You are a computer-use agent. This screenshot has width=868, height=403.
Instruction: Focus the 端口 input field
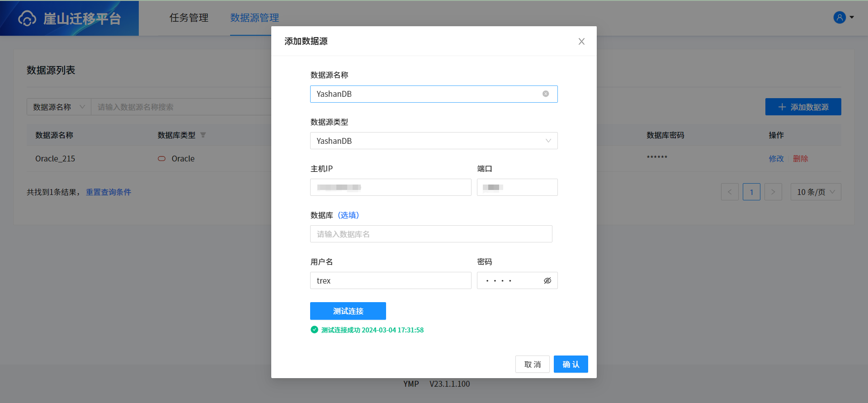coord(517,187)
